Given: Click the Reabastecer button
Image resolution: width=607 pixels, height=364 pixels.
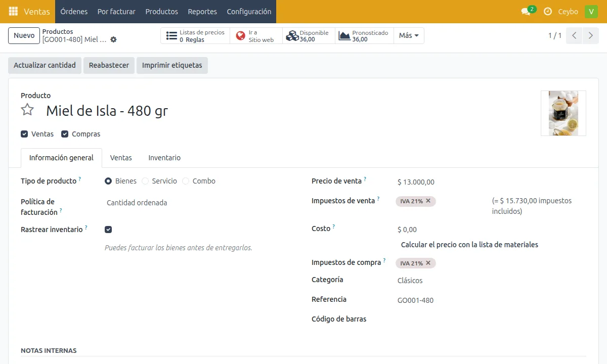Looking at the screenshot, I should tap(109, 65).
